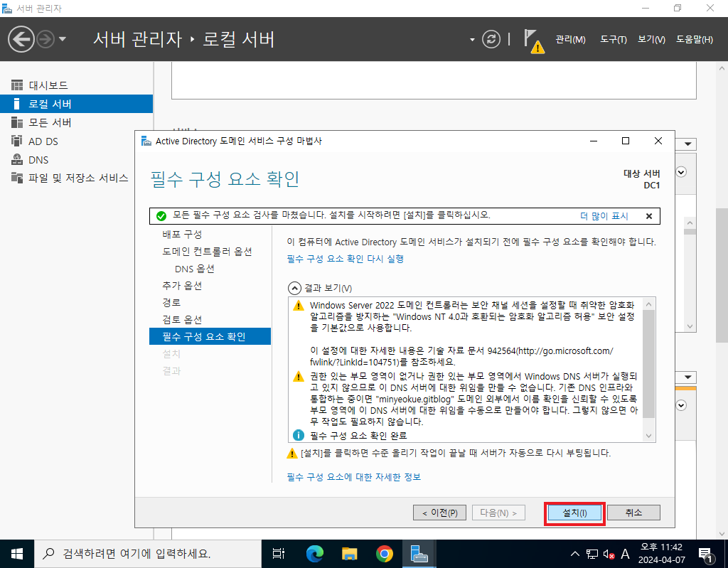This screenshot has height=568, width=728.
Task: Click the results list scrollbar thumb
Action: coord(648,364)
